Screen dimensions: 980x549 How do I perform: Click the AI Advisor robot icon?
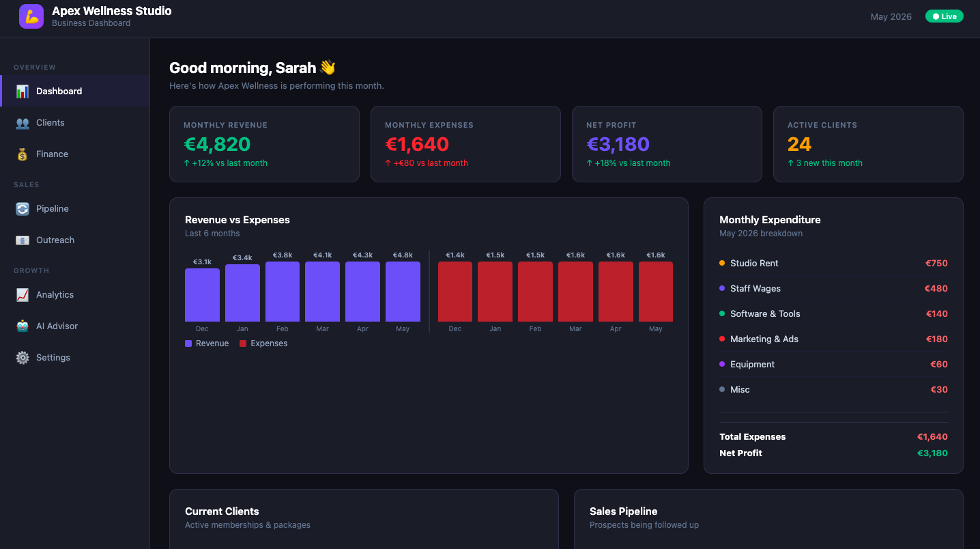tap(23, 326)
